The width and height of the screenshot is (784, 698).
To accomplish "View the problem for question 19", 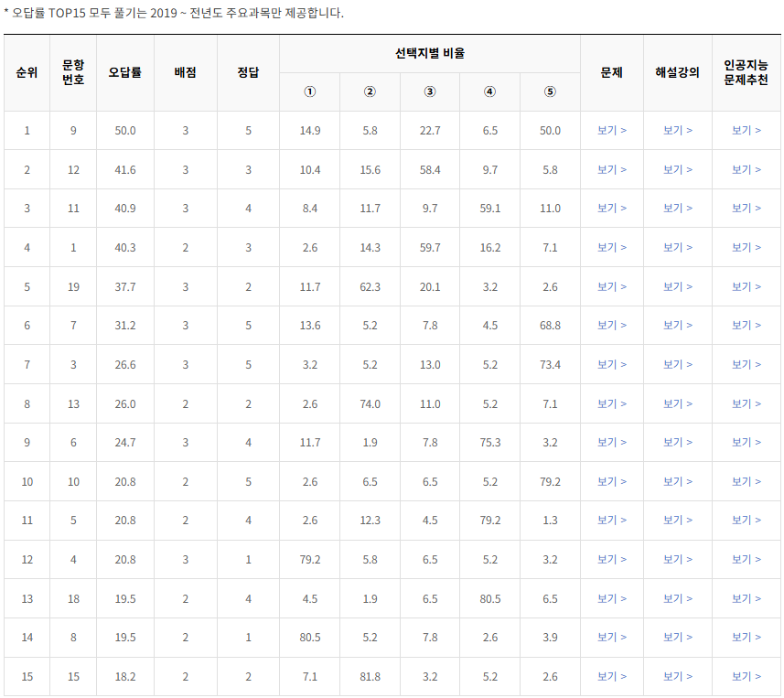I will click(x=611, y=286).
